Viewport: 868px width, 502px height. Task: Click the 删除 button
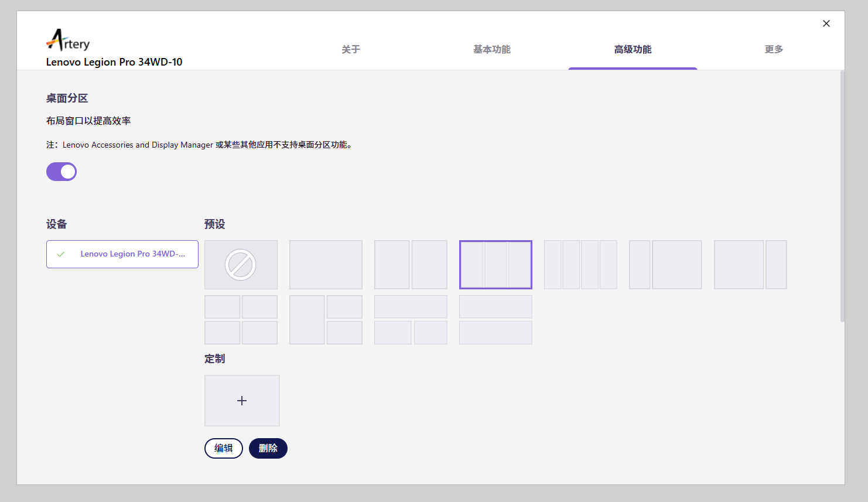268,448
